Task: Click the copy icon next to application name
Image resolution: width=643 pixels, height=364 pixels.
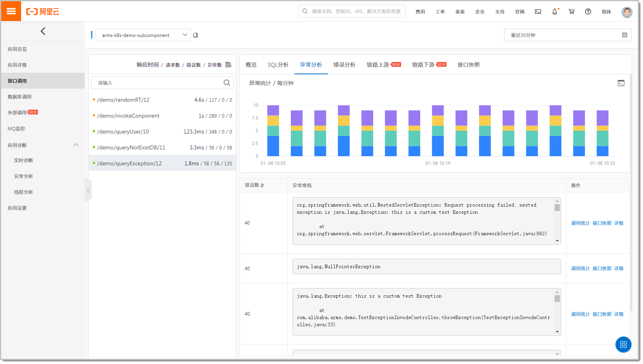Action: point(195,35)
